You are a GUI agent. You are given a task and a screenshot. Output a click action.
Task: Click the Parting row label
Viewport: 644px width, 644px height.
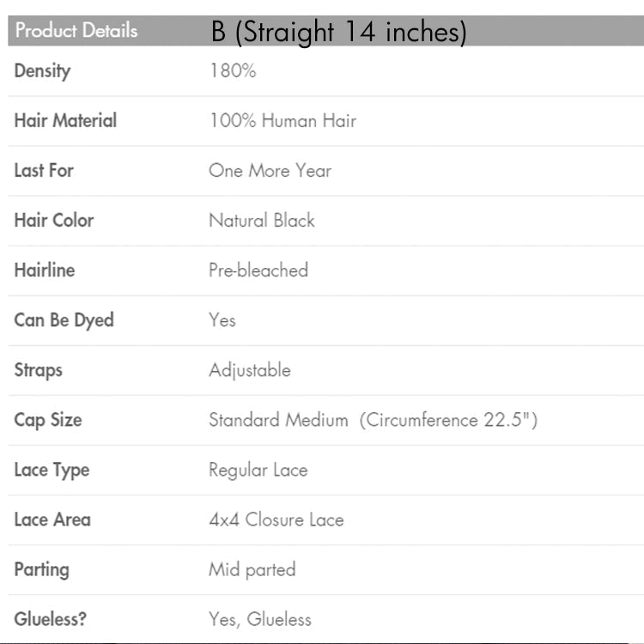[41, 569]
